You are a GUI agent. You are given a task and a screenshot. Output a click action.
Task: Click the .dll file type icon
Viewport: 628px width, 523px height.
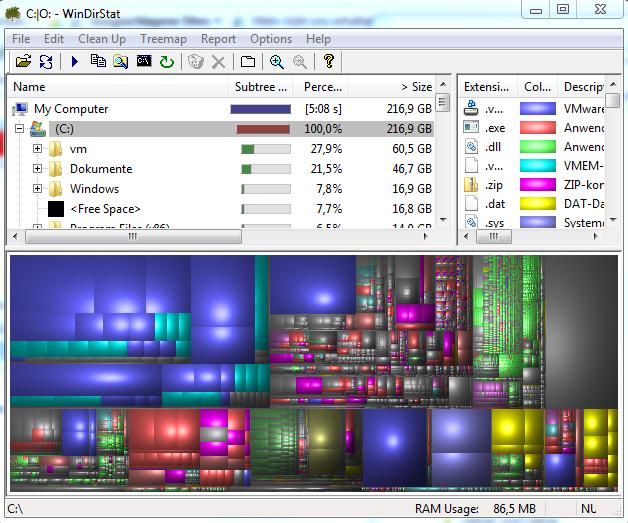(x=471, y=146)
